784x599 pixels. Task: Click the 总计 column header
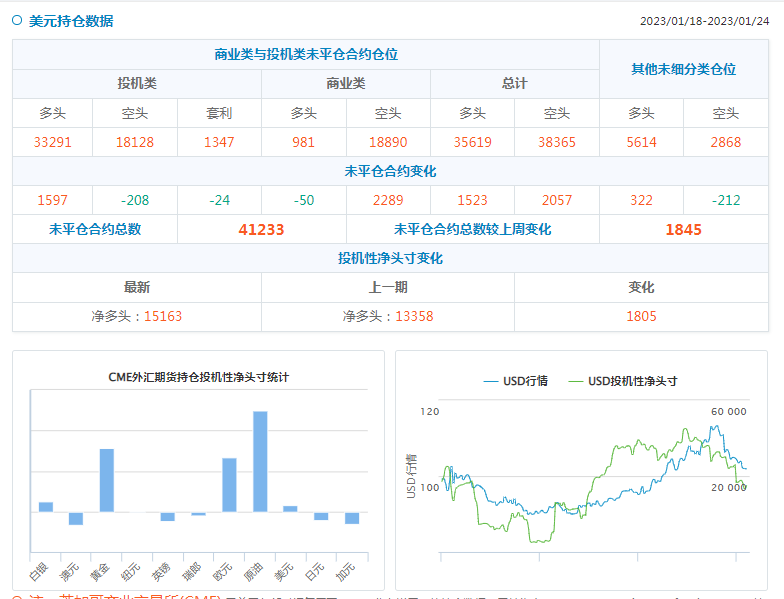(514, 84)
